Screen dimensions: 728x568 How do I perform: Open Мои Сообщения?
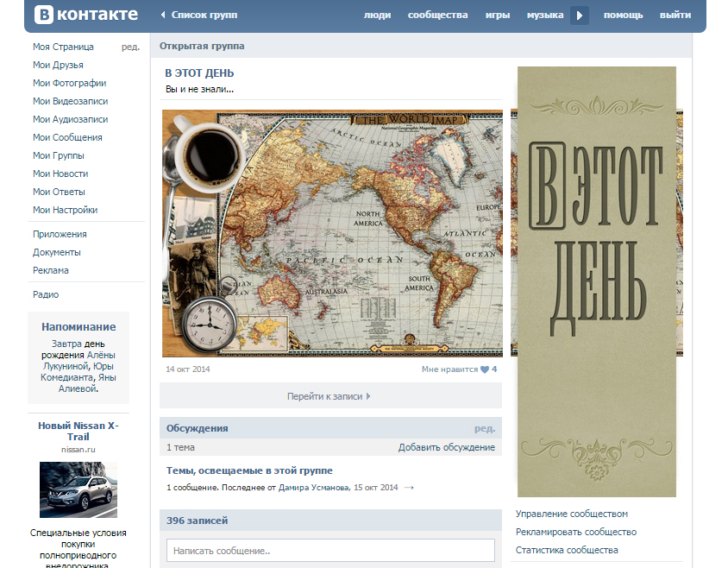tap(67, 137)
